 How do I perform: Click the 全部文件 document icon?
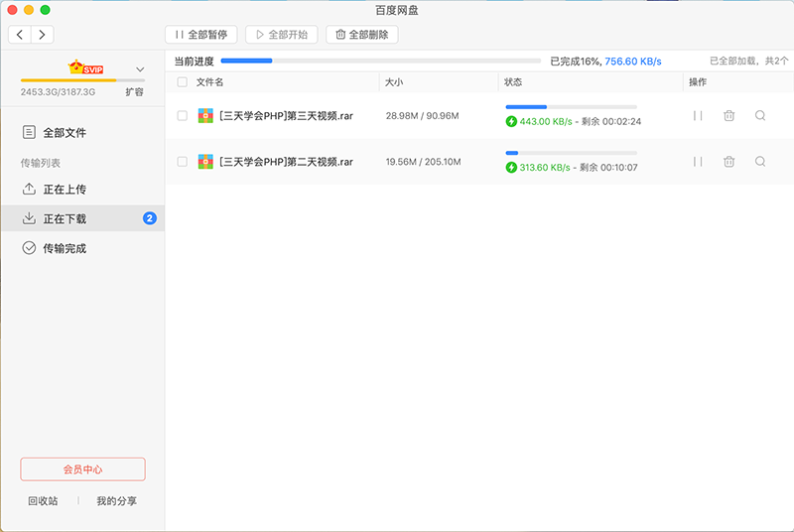[x=29, y=132]
